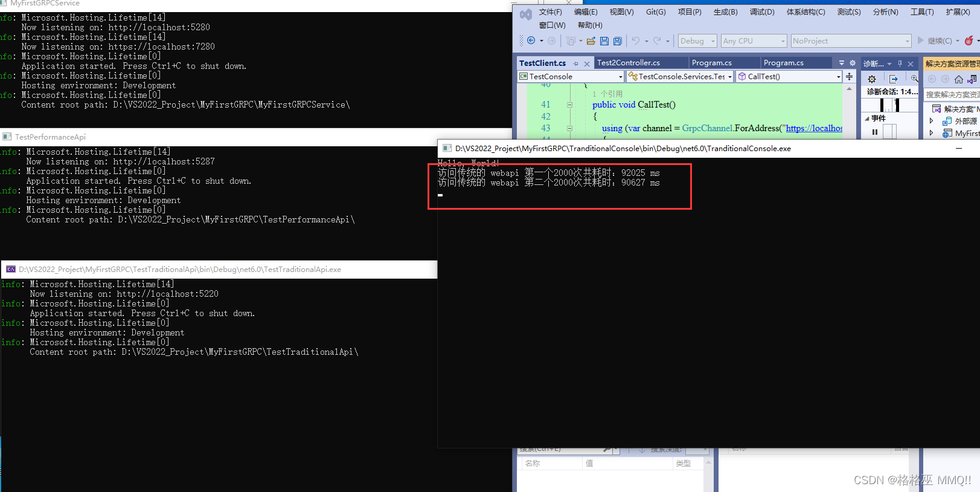Click the green continue play icon
Screen dimensions: 980x492
(x=921, y=40)
